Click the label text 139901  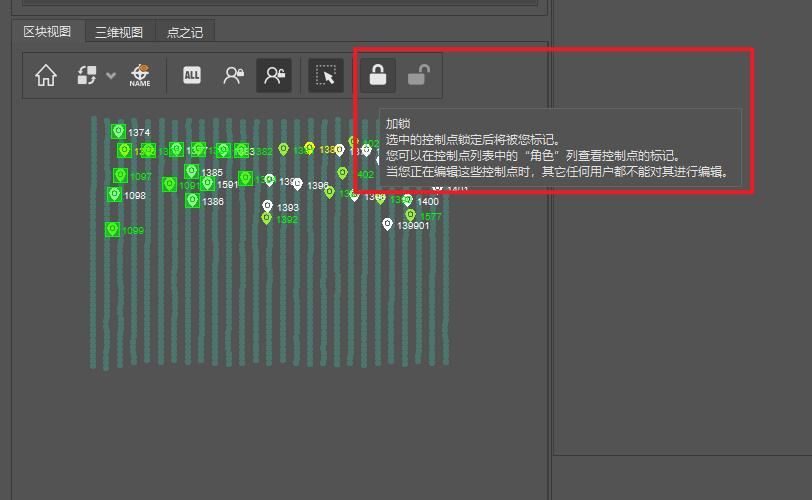pos(413,226)
